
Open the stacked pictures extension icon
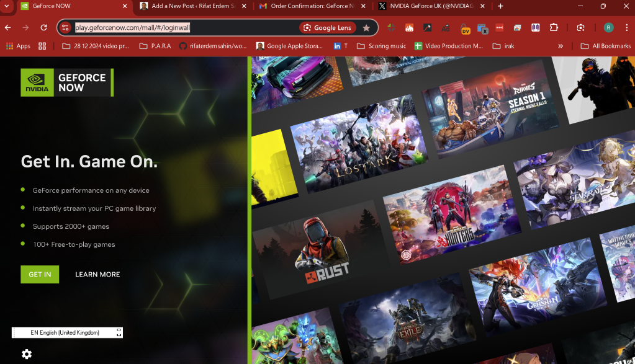518,27
